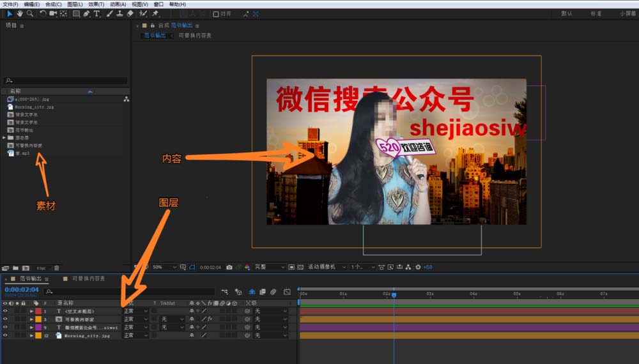Open the 文件(F) menu
The image size is (639, 364).
pyautogui.click(x=11, y=4)
